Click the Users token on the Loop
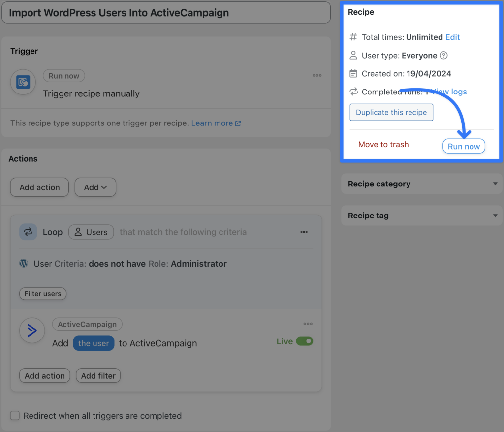504x432 pixels. coord(91,232)
